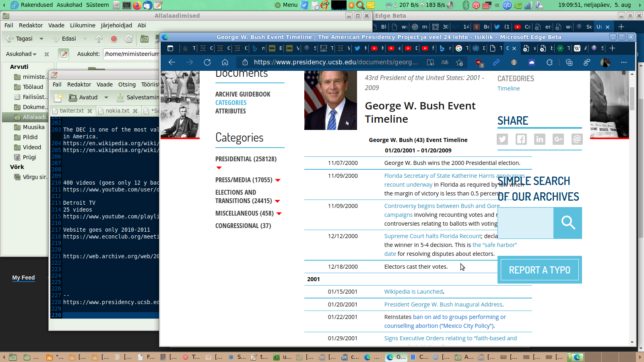Image resolution: width=644 pixels, height=362 pixels.
Task: Add this page to Edge favorites
Action: (x=459, y=62)
